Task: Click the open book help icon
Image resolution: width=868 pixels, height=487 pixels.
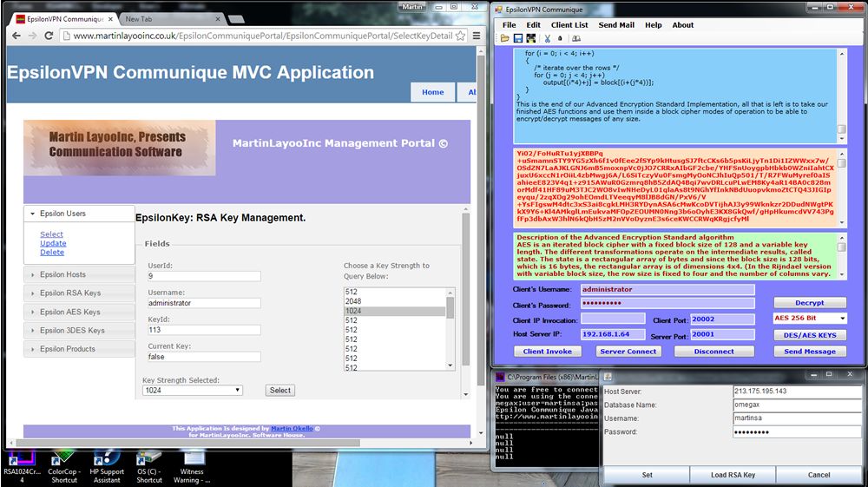Action: point(576,38)
